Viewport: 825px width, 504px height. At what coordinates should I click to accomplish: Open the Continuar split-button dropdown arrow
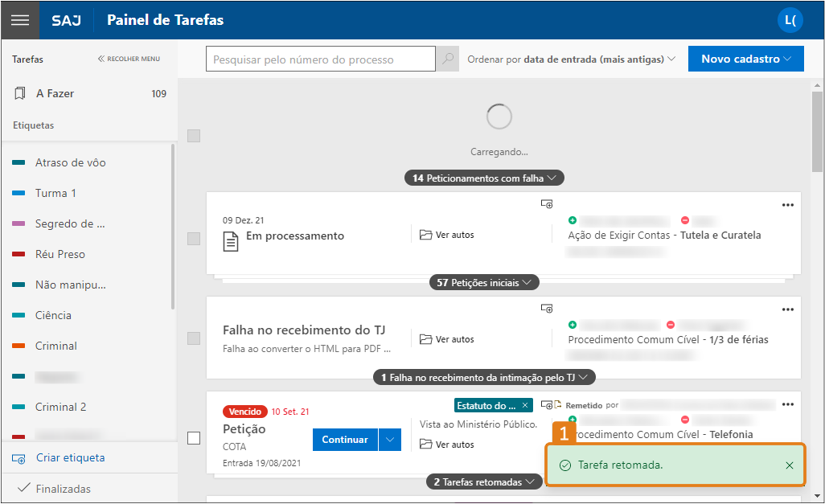pyautogui.click(x=390, y=440)
